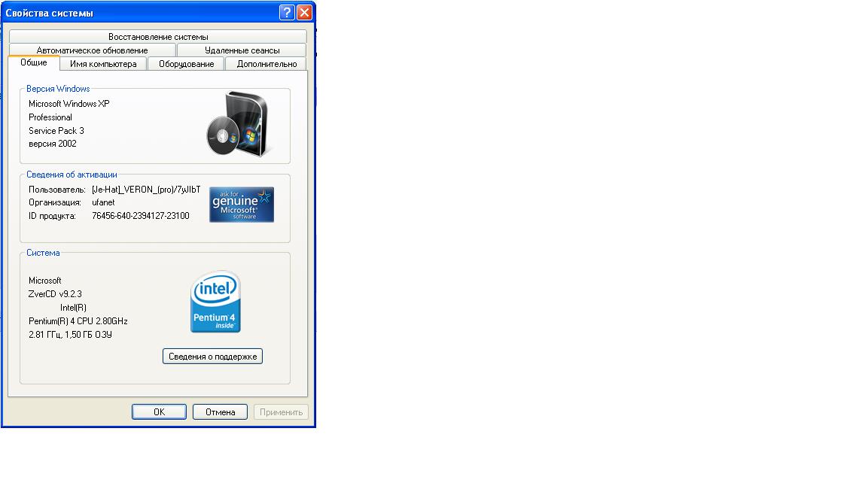Click the Пользователь: label

pyautogui.click(x=57, y=190)
